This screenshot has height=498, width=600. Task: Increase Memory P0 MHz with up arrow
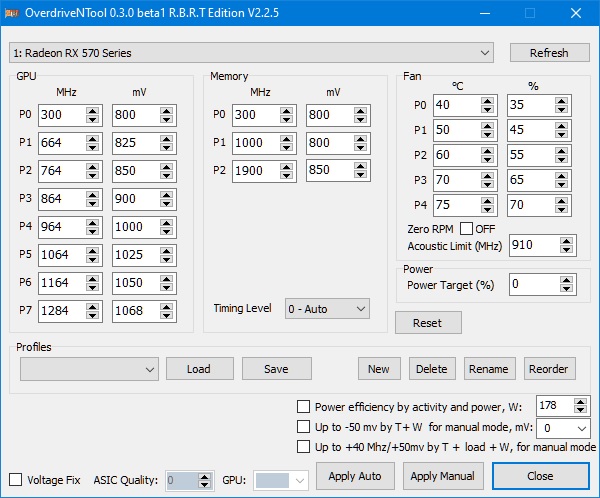[x=286, y=111]
